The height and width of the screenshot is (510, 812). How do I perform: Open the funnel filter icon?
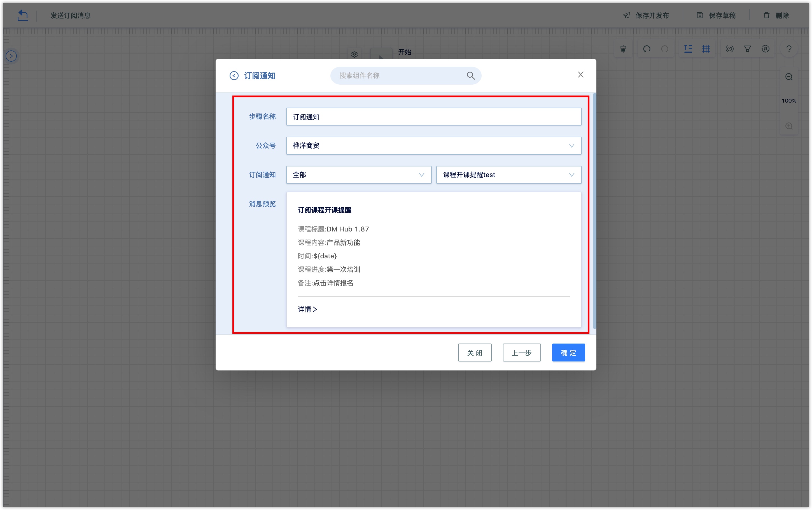coord(747,49)
